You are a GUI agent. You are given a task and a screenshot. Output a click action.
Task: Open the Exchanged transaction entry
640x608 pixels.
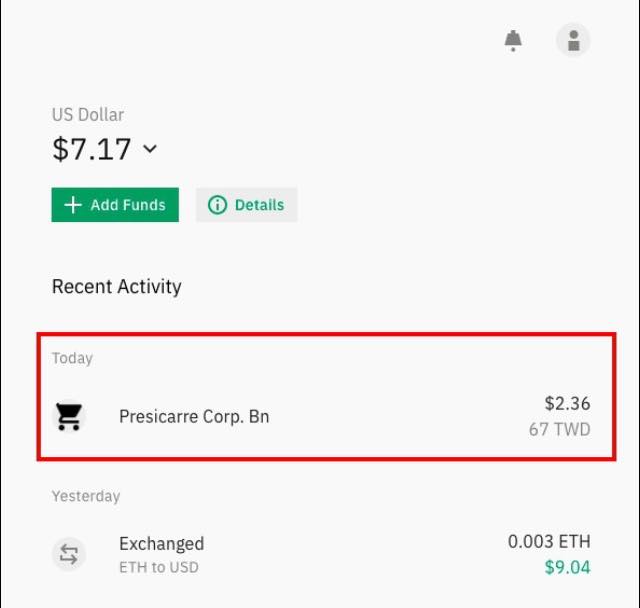[x=322, y=555]
